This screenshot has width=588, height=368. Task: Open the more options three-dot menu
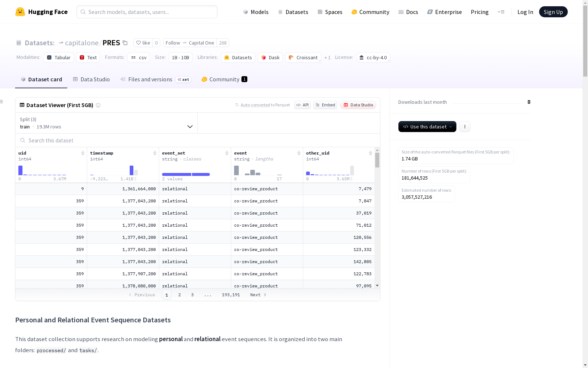(x=465, y=127)
